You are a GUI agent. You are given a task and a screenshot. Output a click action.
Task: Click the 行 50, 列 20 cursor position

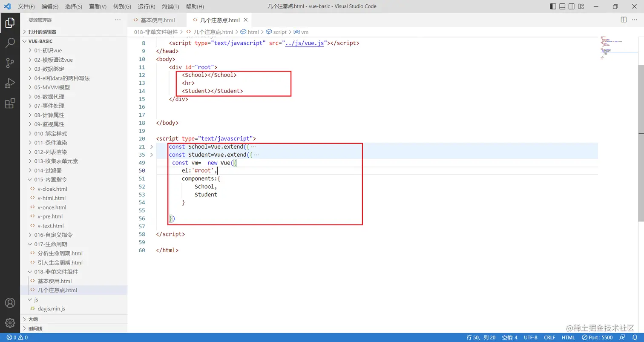pos(481,337)
